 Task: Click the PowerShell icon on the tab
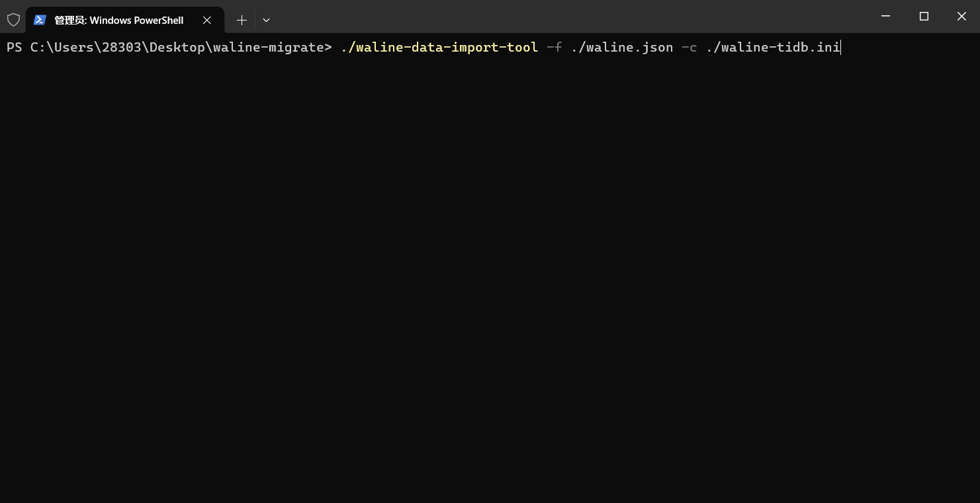tap(40, 20)
